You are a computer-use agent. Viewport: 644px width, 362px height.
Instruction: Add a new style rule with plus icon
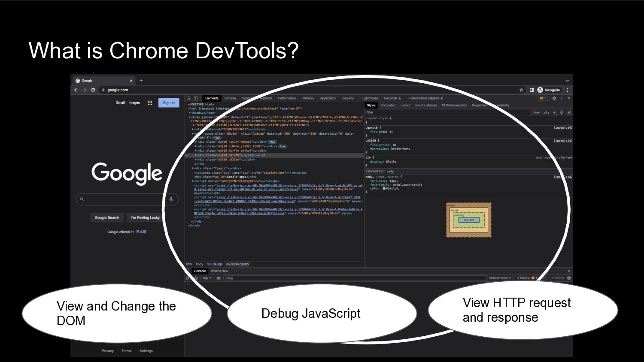point(554,112)
